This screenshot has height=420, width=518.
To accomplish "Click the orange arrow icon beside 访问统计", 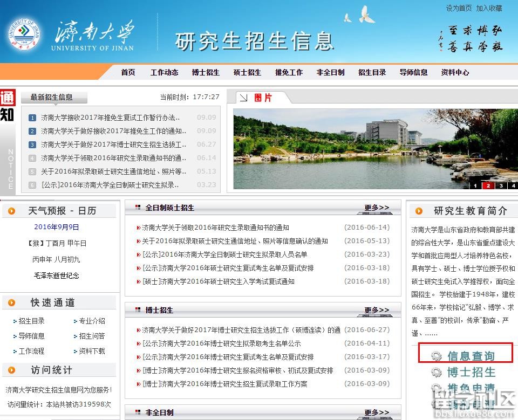I will coord(12,370).
